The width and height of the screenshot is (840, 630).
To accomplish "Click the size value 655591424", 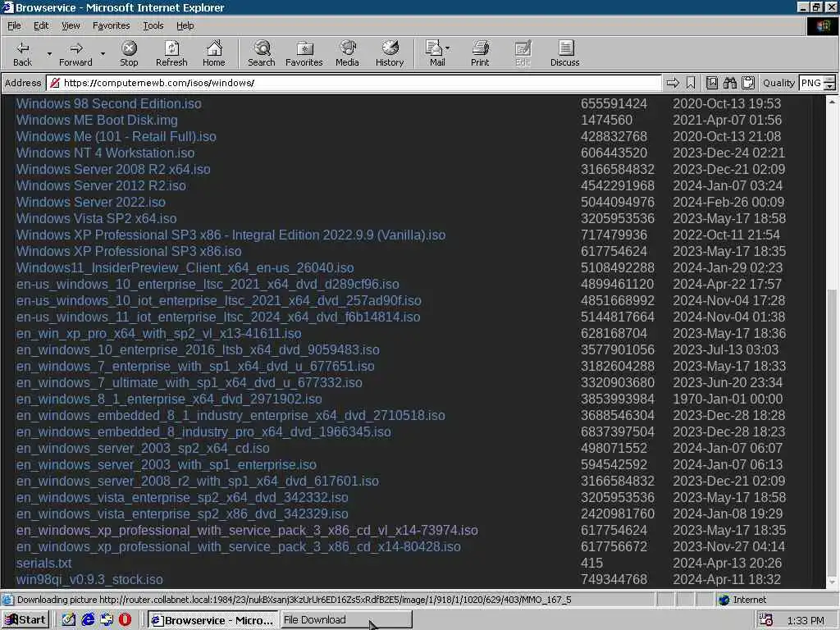I will coord(614,104).
